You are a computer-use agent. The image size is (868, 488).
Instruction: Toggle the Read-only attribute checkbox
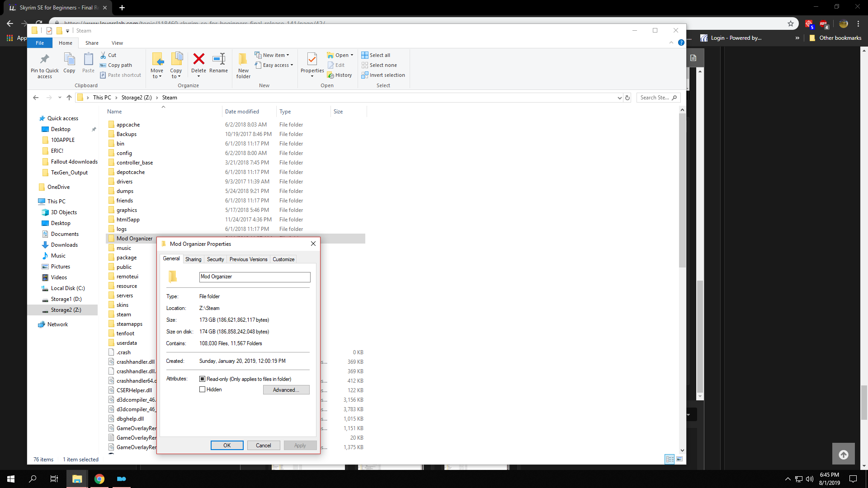coord(202,379)
